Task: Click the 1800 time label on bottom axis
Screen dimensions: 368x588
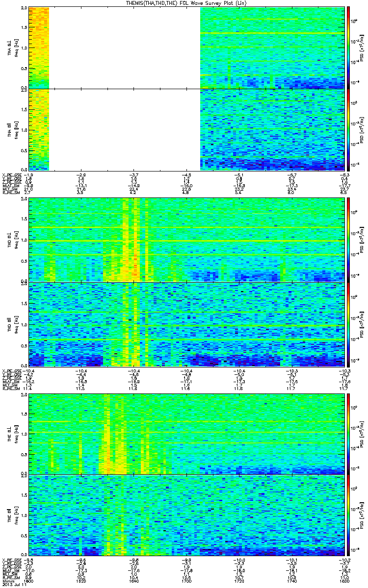Action: [x=343, y=582]
